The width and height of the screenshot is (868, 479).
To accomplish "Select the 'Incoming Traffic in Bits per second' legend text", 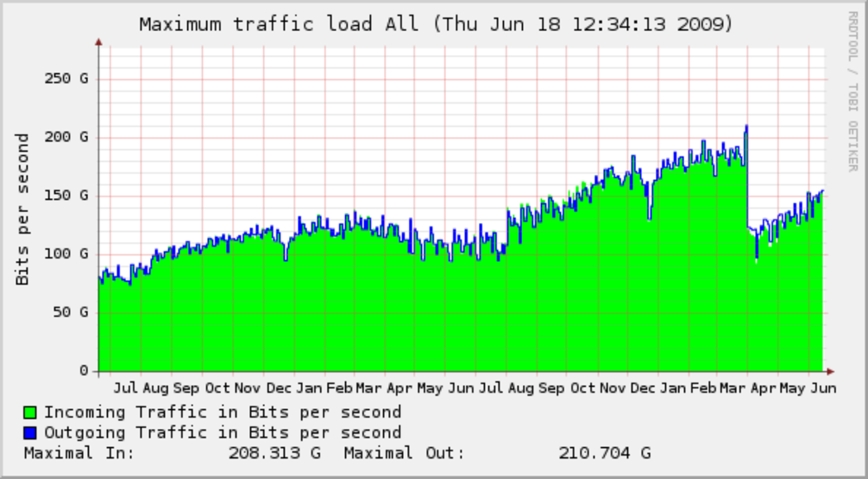I will 222,412.
